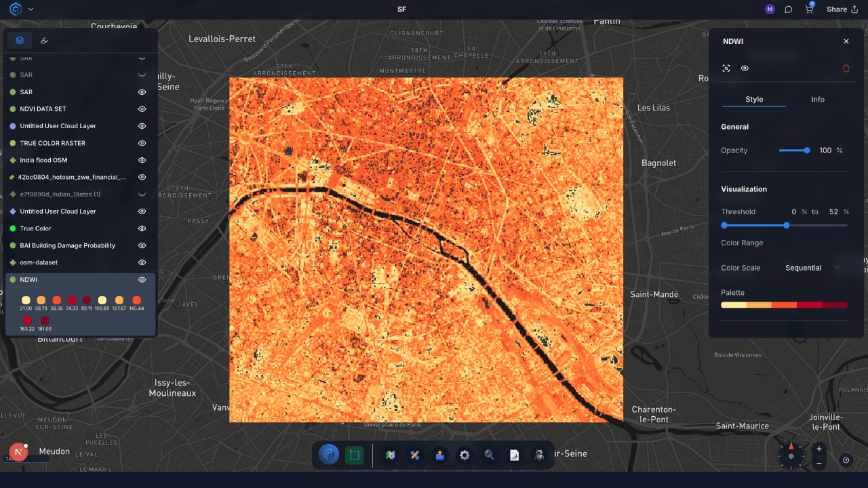Image resolution: width=868 pixels, height=488 pixels.
Task: Toggle visibility of TRUE COLOR RASTER layer
Action: 142,143
